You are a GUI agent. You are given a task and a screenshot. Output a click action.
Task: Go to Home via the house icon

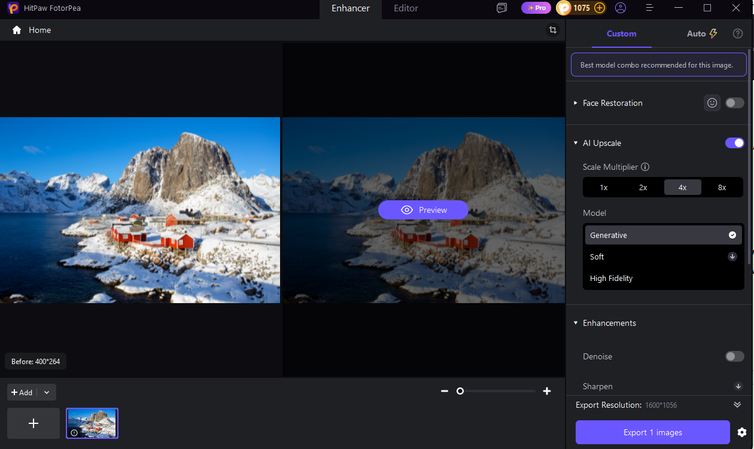[x=16, y=30]
